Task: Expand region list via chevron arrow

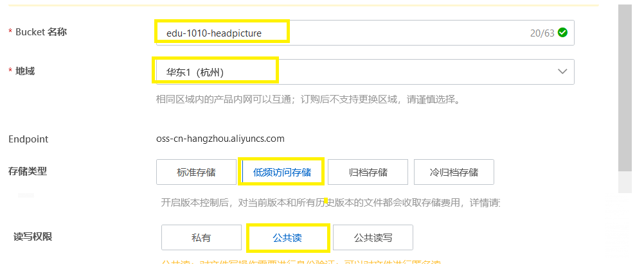Action: [562, 72]
